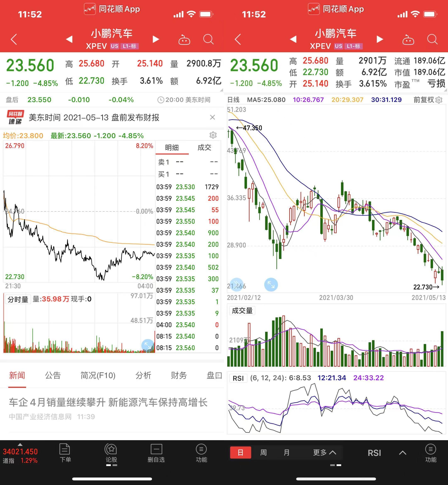Select the 月 monthly period

pos(287,452)
